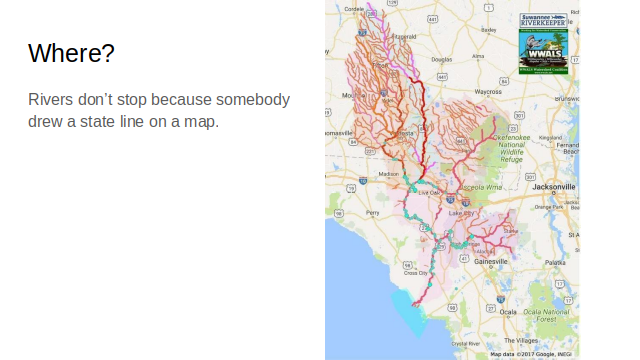Image resolution: width=640 pixels, height=360 pixels.
Task: Click the "Where?" slide title
Action: point(71,53)
